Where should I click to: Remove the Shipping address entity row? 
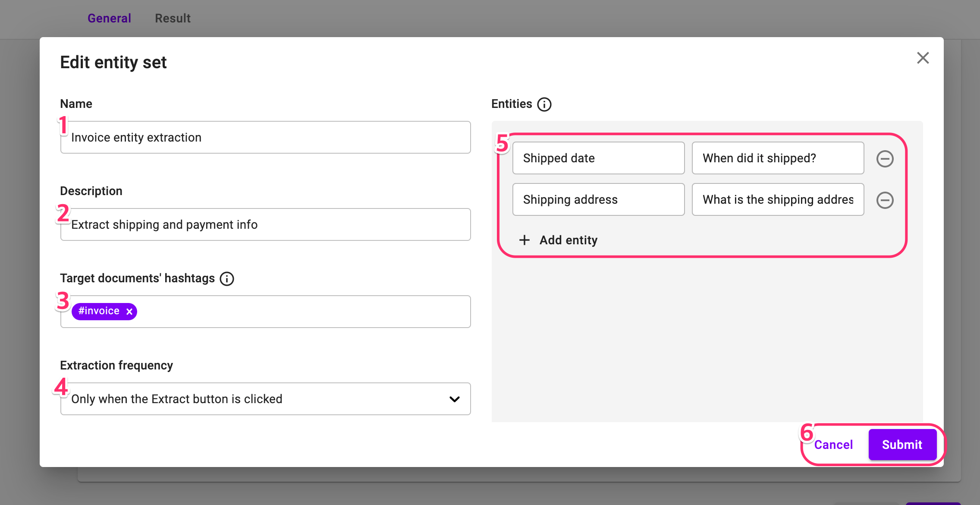pyautogui.click(x=885, y=200)
